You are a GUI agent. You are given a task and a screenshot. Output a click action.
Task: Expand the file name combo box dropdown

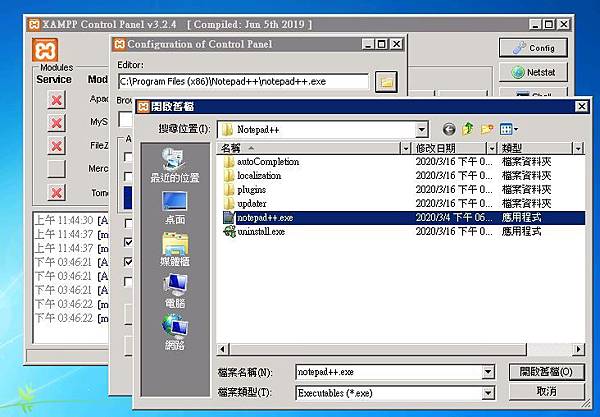488,372
